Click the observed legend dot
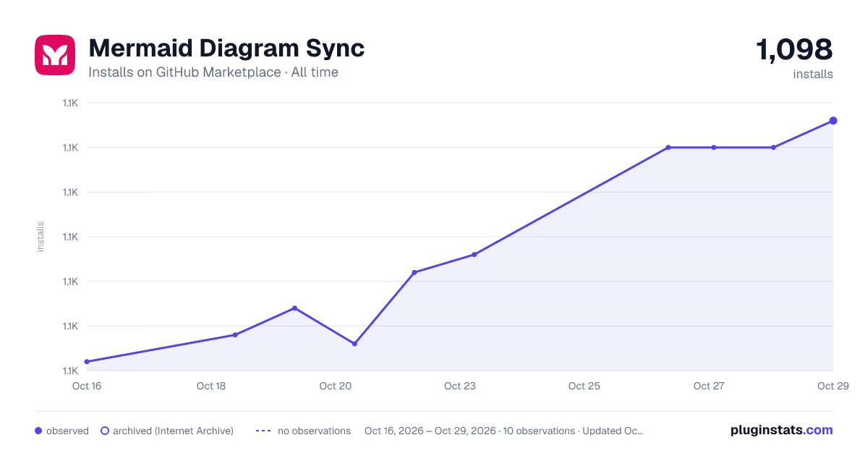 coord(38,431)
